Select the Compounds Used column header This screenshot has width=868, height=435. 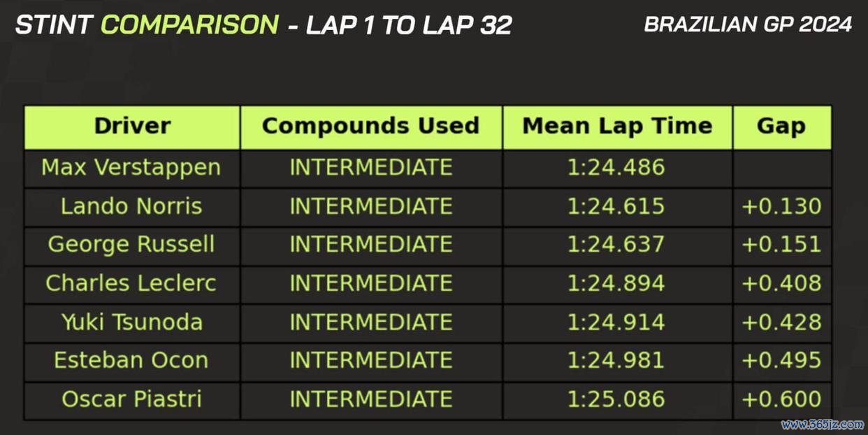(371, 127)
